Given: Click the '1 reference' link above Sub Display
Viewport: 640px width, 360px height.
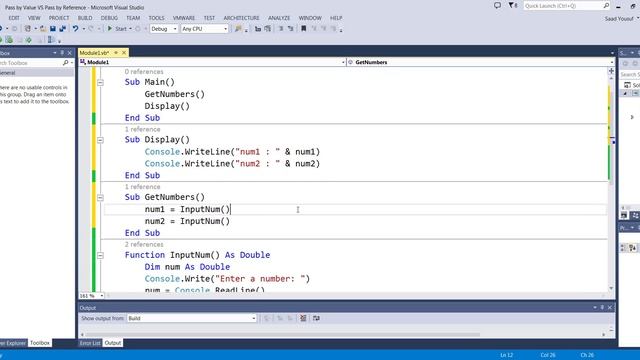Looking at the screenshot, I should click(142, 129).
